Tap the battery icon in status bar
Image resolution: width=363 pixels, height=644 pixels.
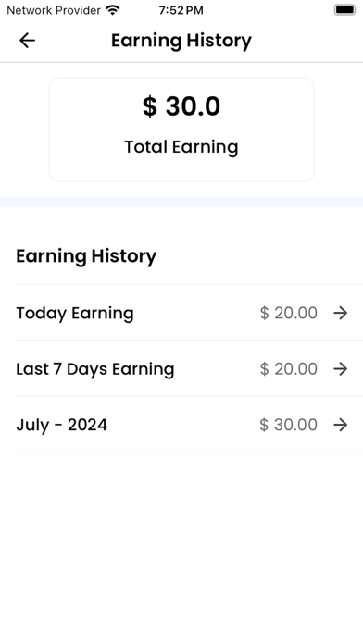tap(344, 10)
